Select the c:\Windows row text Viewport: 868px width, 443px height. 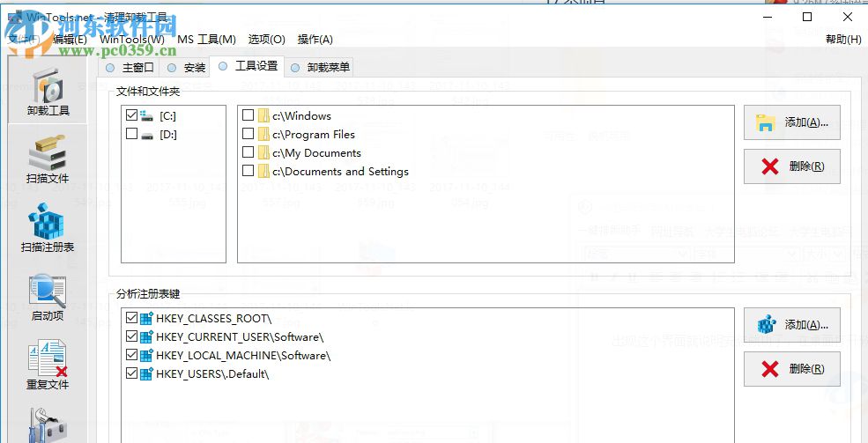click(x=301, y=116)
